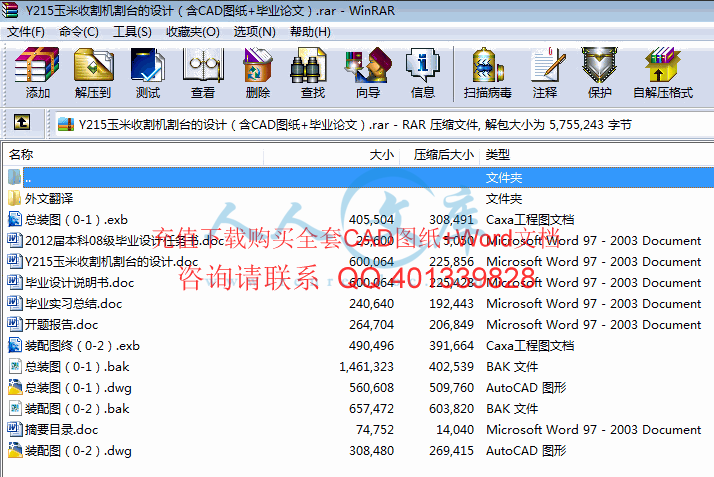The width and height of the screenshot is (714, 477).
Task: Select file 摘要目录.doc
Action: [61, 429]
